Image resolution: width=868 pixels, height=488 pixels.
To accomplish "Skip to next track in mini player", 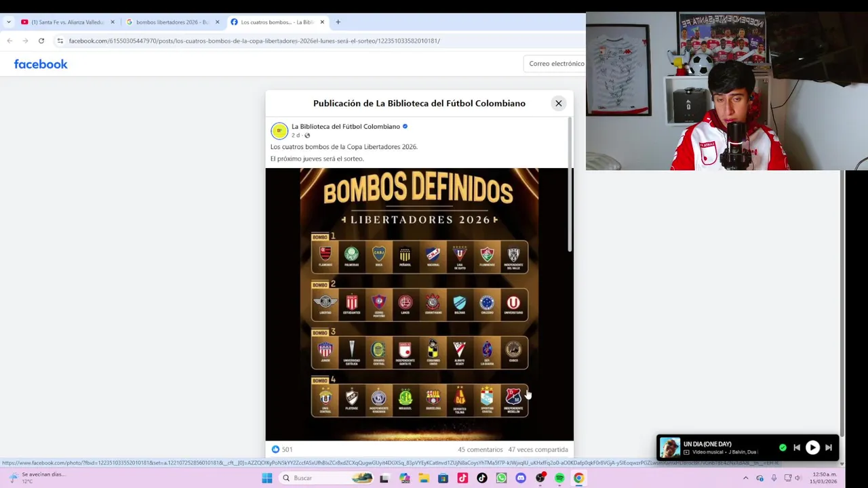I will click(x=828, y=448).
